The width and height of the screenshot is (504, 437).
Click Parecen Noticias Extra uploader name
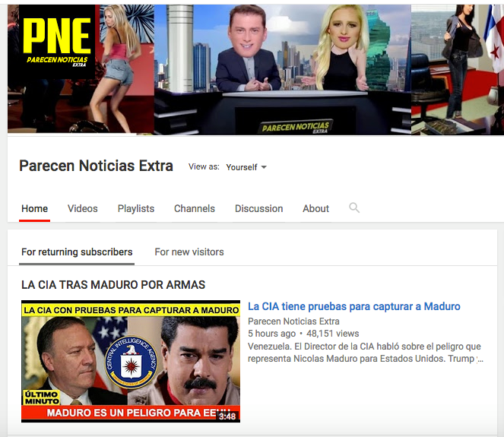click(293, 321)
